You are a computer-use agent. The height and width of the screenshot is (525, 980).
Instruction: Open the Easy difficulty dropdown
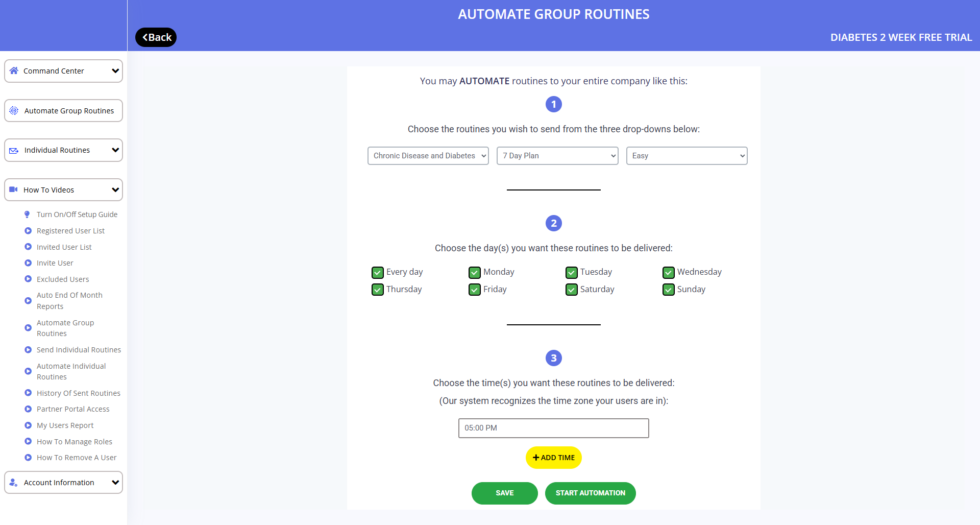tap(687, 156)
